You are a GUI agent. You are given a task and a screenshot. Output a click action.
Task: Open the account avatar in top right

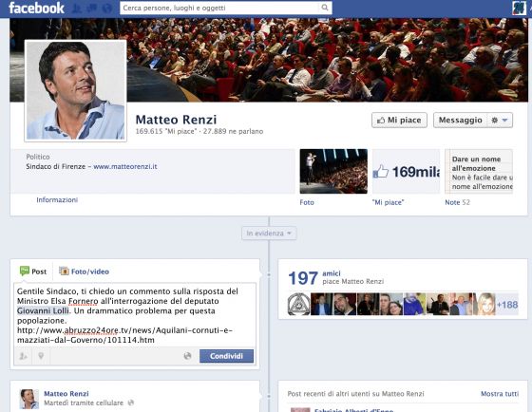point(519,8)
